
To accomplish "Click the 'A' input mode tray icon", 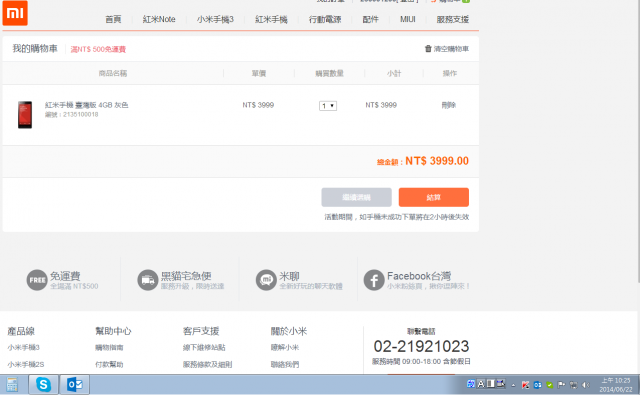I will click(481, 384).
